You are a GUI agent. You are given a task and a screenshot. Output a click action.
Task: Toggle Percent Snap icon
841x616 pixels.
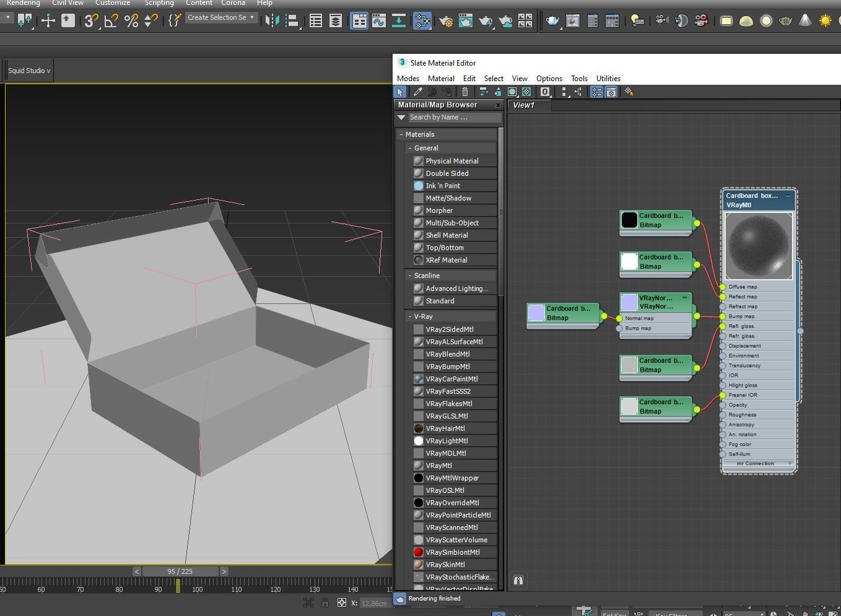point(131,20)
